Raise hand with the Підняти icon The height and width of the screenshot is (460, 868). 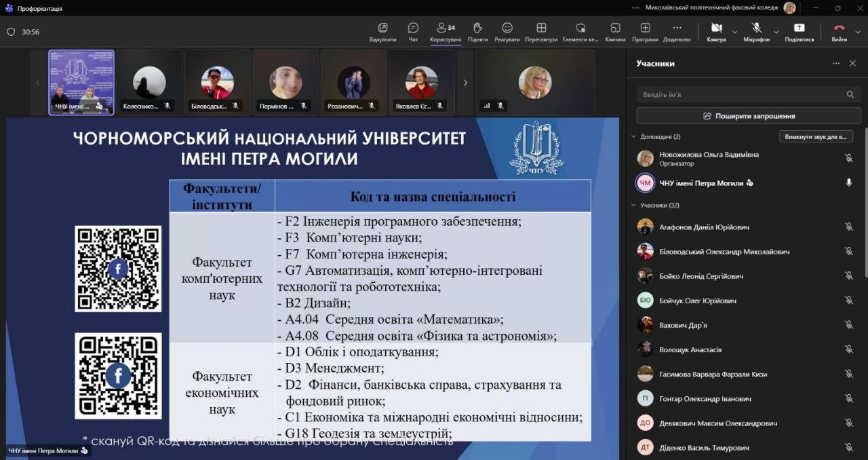tap(477, 31)
